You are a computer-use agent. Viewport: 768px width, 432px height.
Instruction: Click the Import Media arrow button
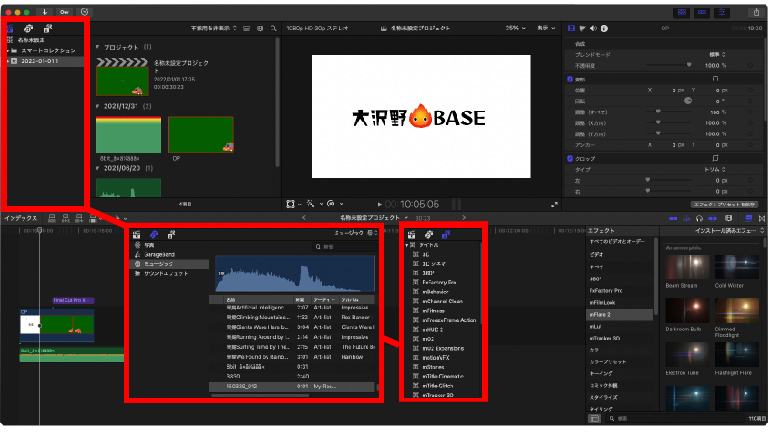(44, 12)
